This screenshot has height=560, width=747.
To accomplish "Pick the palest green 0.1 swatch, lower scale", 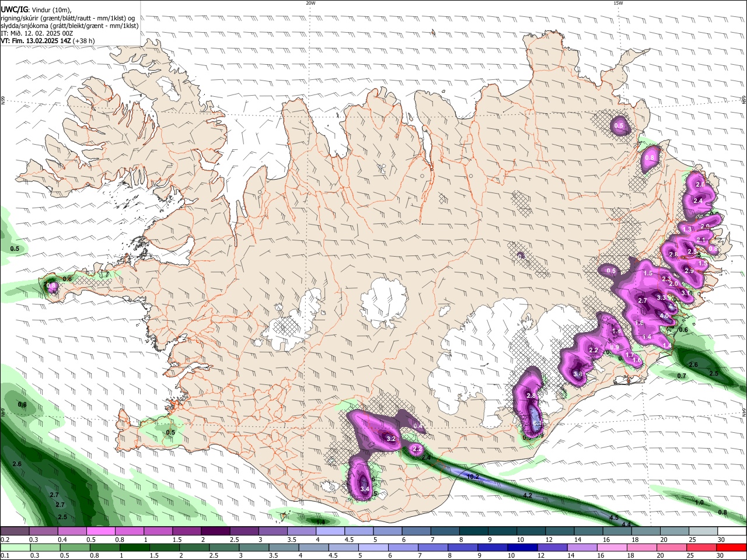I will [15, 548].
